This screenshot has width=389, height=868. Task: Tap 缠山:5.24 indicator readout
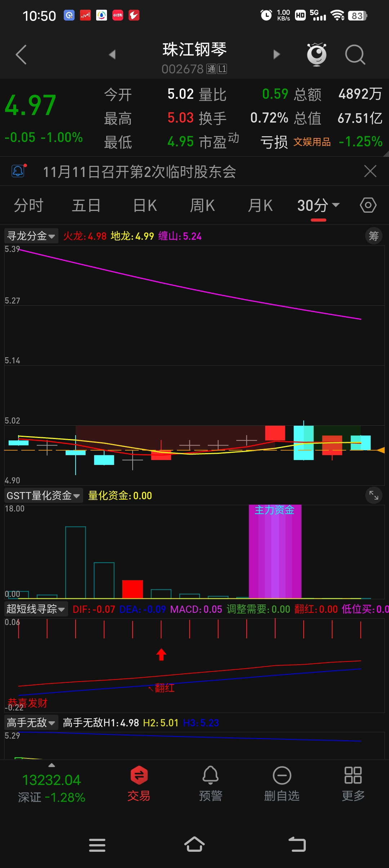click(x=180, y=236)
